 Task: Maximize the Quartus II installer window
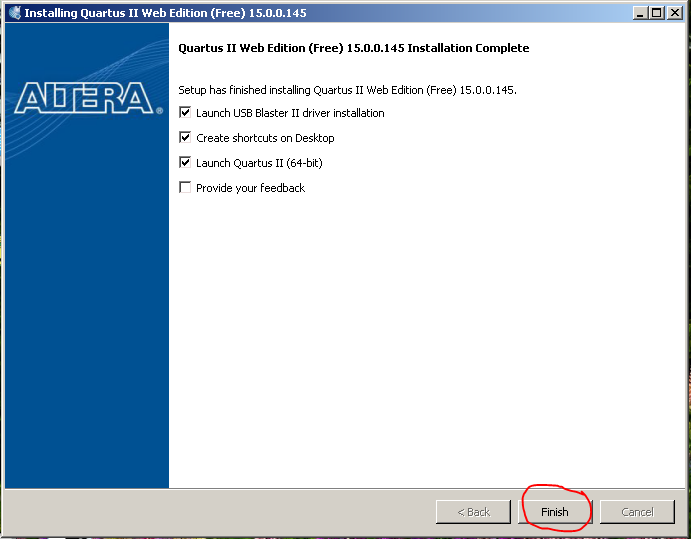tap(656, 13)
